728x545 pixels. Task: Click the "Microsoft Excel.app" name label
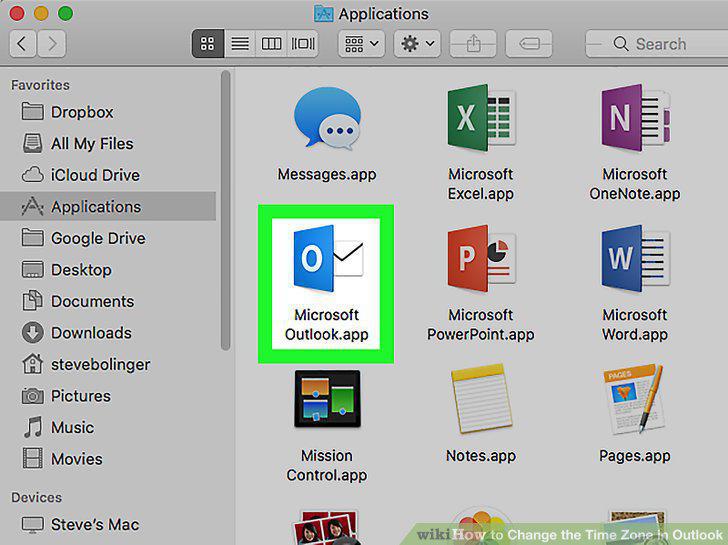[481, 184]
